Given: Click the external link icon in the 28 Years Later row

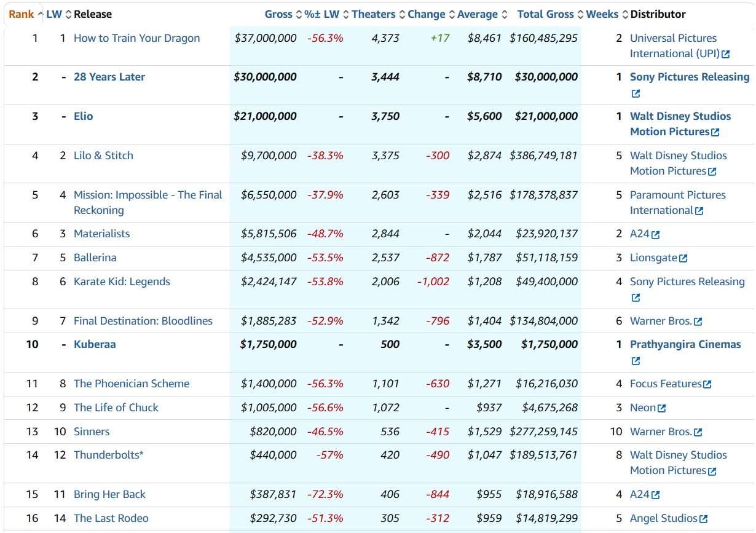Looking at the screenshot, I should pyautogui.click(x=636, y=93).
